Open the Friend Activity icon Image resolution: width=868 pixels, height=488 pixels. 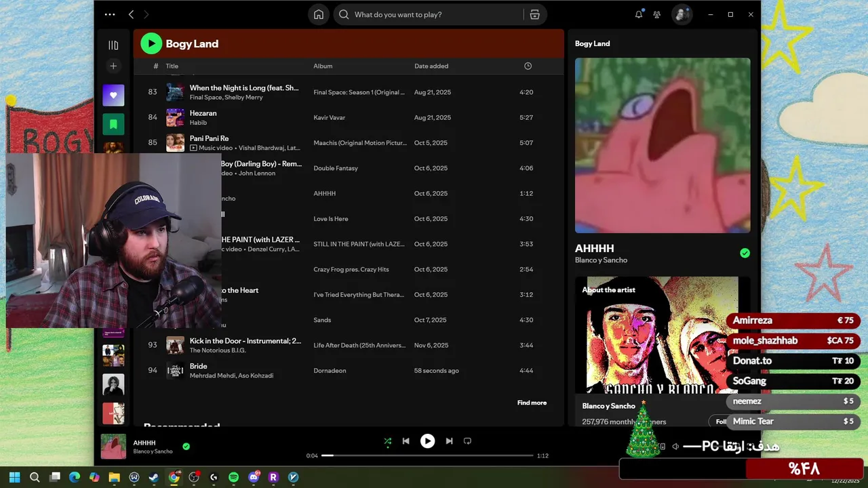[x=656, y=14]
